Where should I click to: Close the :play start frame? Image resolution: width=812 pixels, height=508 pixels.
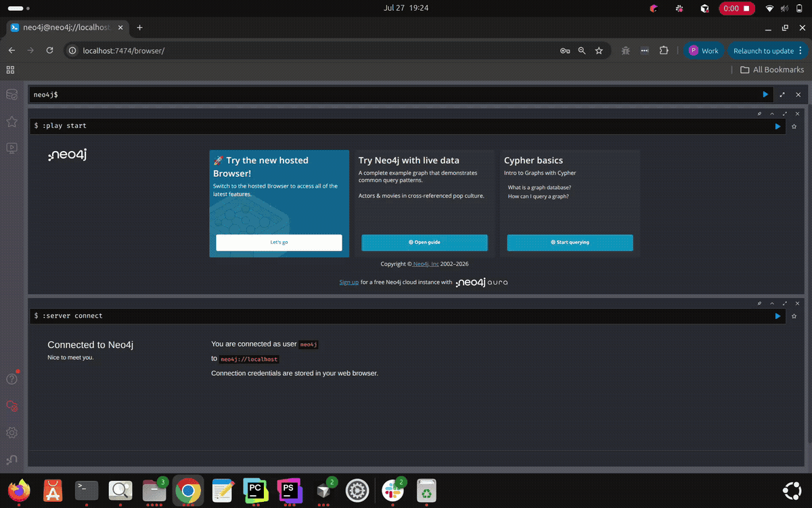[x=798, y=114]
